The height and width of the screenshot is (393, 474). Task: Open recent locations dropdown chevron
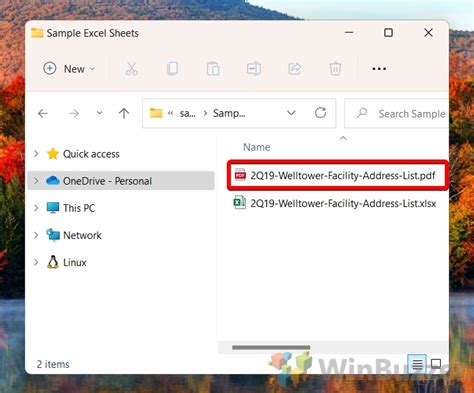tap(99, 113)
